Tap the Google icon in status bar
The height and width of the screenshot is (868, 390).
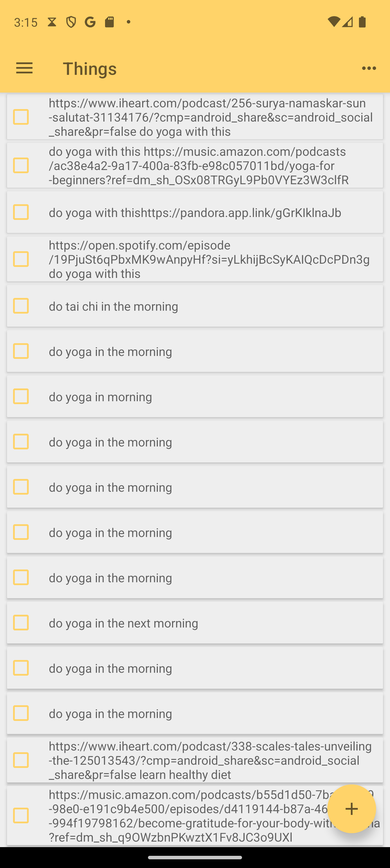click(90, 22)
